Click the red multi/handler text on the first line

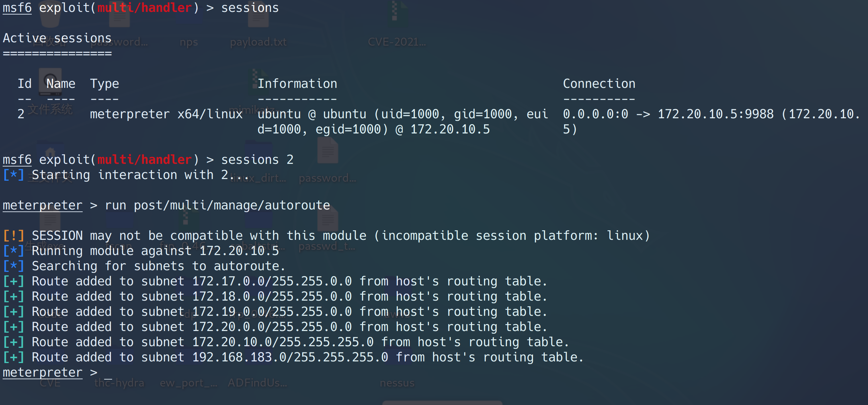(x=145, y=8)
